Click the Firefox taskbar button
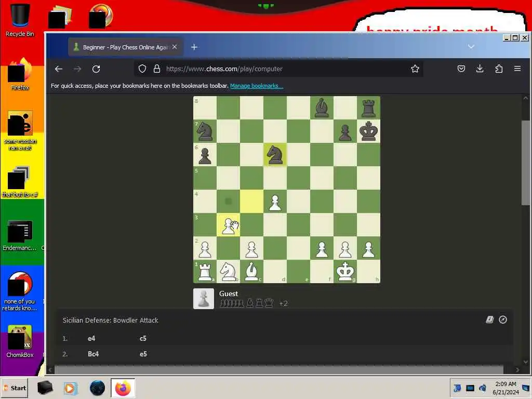This screenshot has width=532, height=399. coord(123,388)
